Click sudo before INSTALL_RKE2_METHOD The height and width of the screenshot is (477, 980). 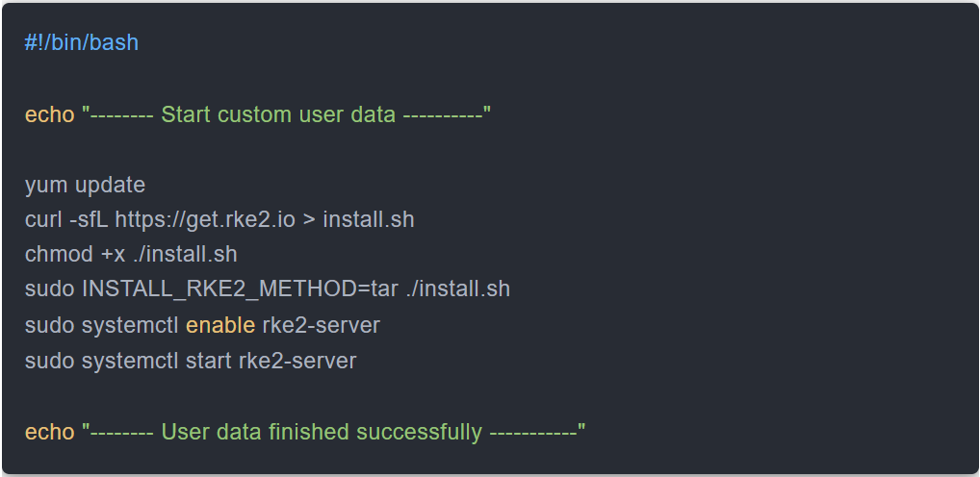click(x=50, y=289)
